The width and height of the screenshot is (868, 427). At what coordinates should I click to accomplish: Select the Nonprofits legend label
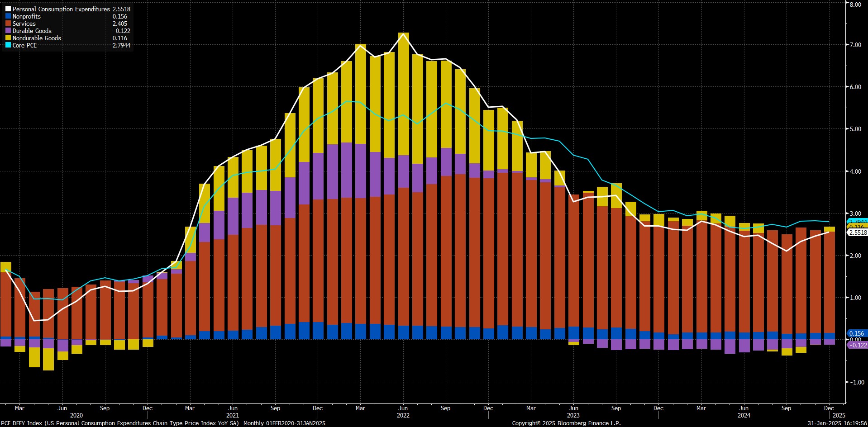pyautogui.click(x=27, y=16)
